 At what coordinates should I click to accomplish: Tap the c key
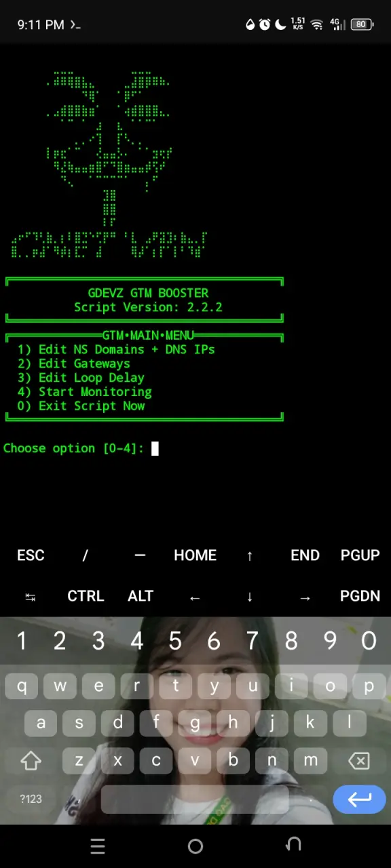pyautogui.click(x=157, y=761)
